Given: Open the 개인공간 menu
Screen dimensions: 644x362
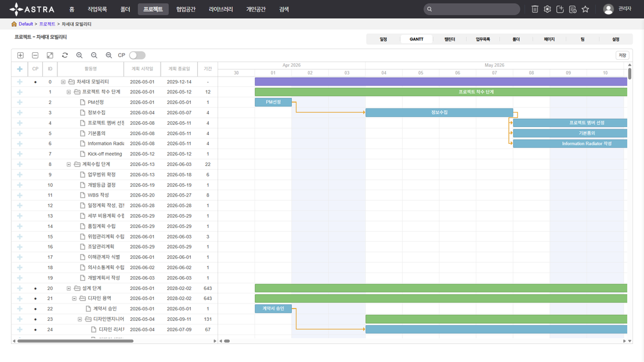Looking at the screenshot, I should 256,9.
